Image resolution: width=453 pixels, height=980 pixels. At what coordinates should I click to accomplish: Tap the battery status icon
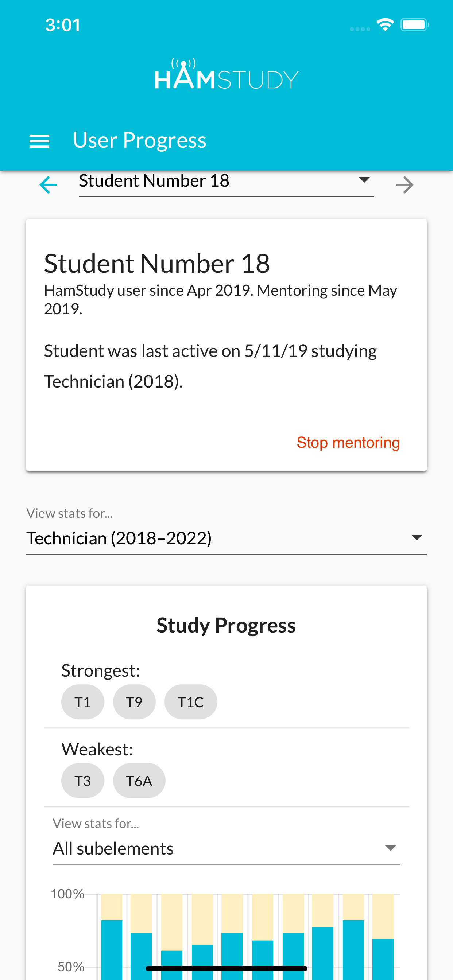(414, 25)
